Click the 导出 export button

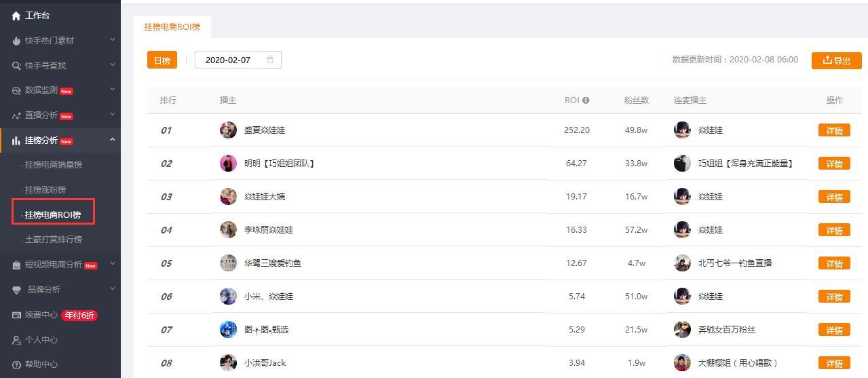click(836, 60)
